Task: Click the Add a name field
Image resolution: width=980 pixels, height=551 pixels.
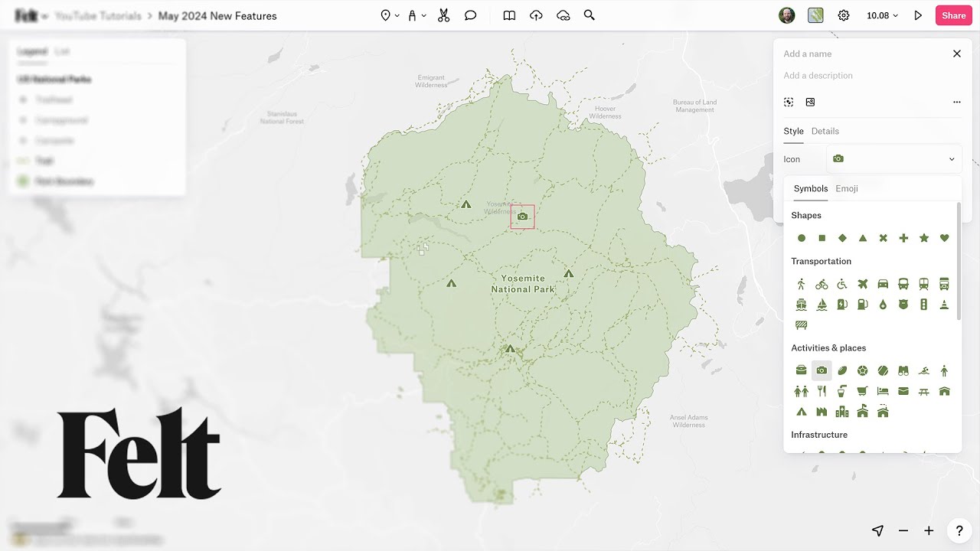Action: tap(808, 54)
